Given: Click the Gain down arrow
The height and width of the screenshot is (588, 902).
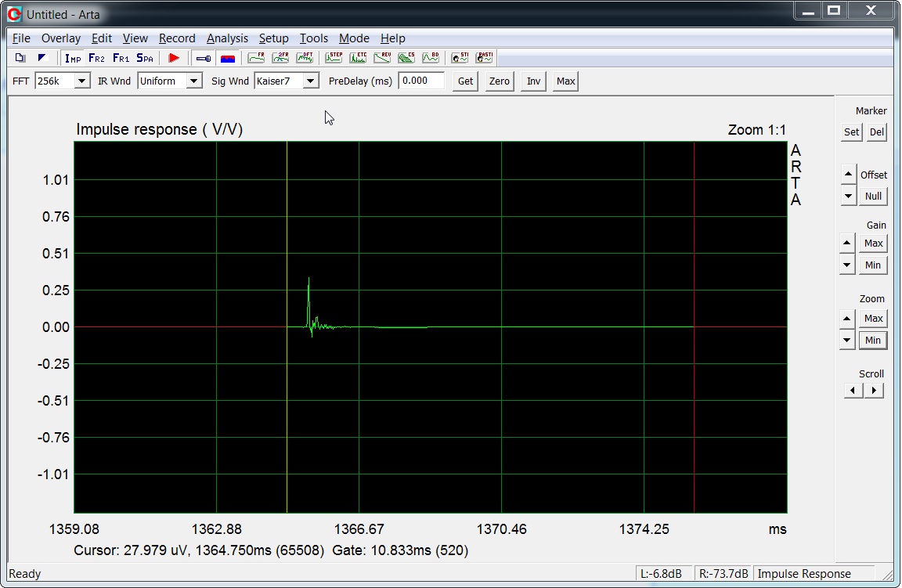Looking at the screenshot, I should click(846, 265).
